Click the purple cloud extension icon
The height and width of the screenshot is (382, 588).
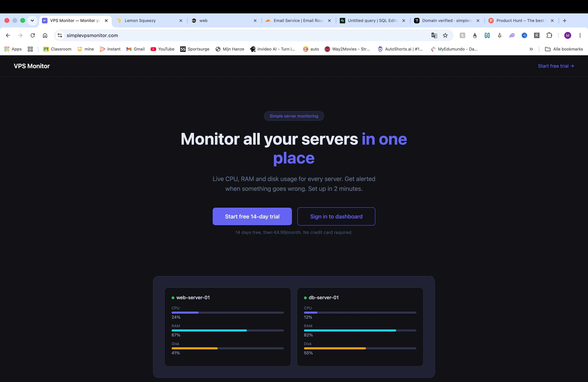click(x=512, y=35)
